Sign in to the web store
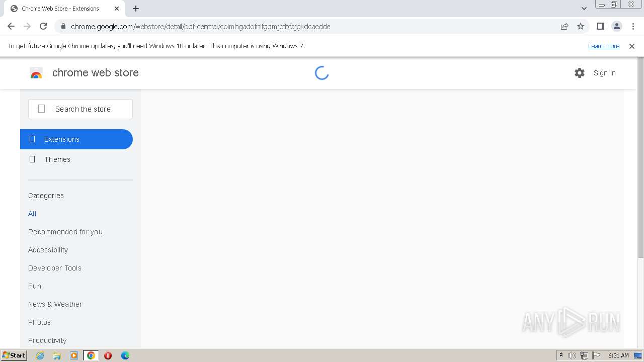 click(x=604, y=73)
